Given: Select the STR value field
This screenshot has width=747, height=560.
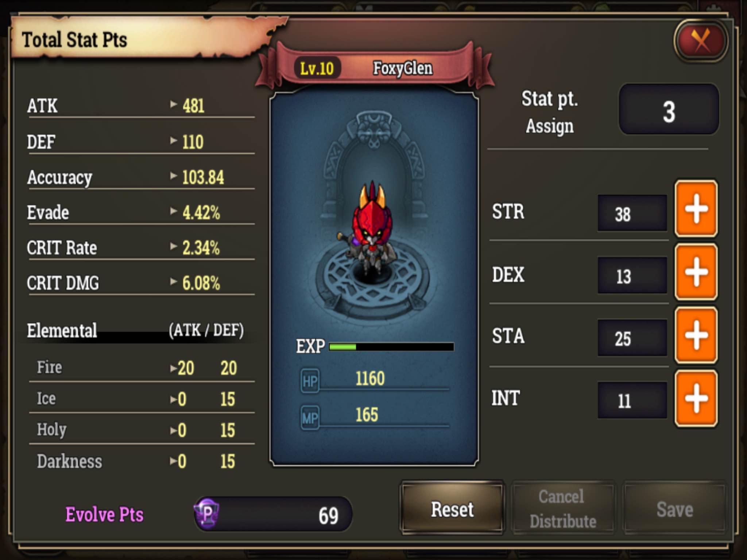Looking at the screenshot, I should click(632, 213).
